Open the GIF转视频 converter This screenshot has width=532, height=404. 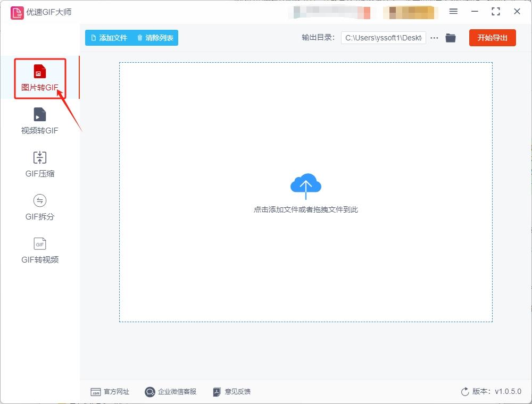[x=39, y=250]
